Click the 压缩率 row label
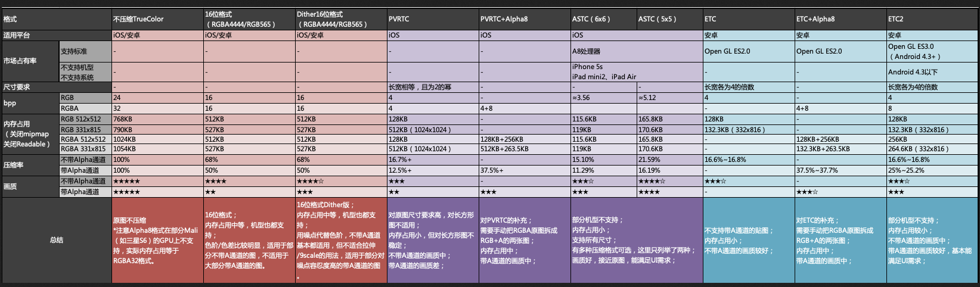The height and width of the screenshot is (287, 980). tap(30, 165)
